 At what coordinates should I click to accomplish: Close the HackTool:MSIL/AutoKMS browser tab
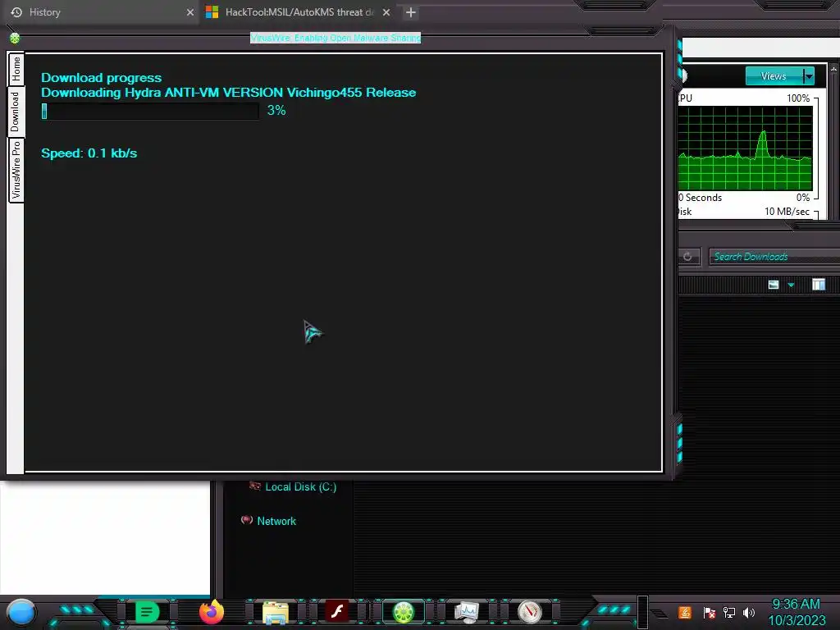[386, 11]
